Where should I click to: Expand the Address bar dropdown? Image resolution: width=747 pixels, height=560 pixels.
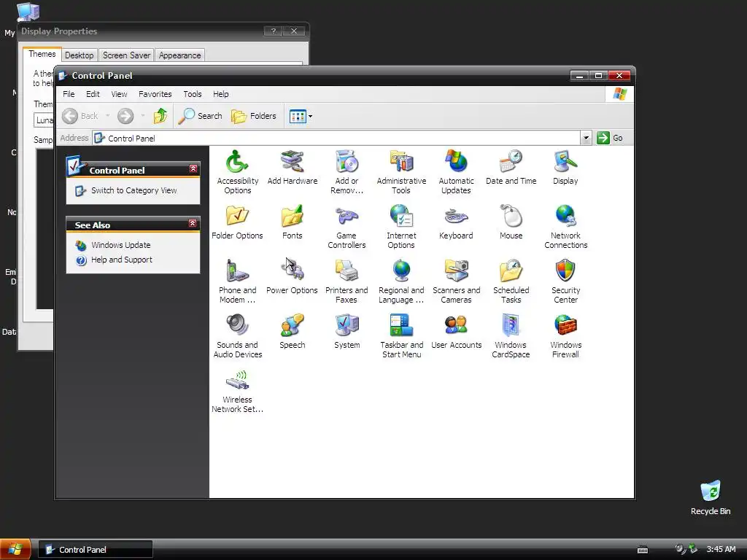coord(586,138)
